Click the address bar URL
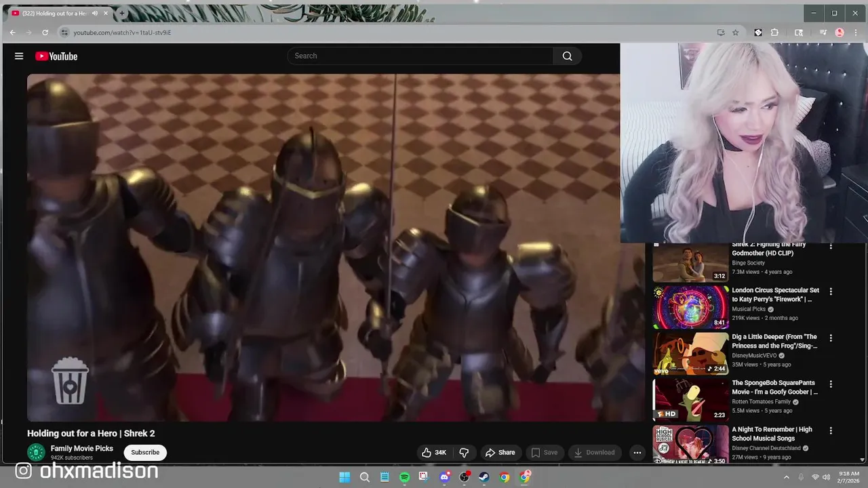The image size is (868, 488). (122, 33)
